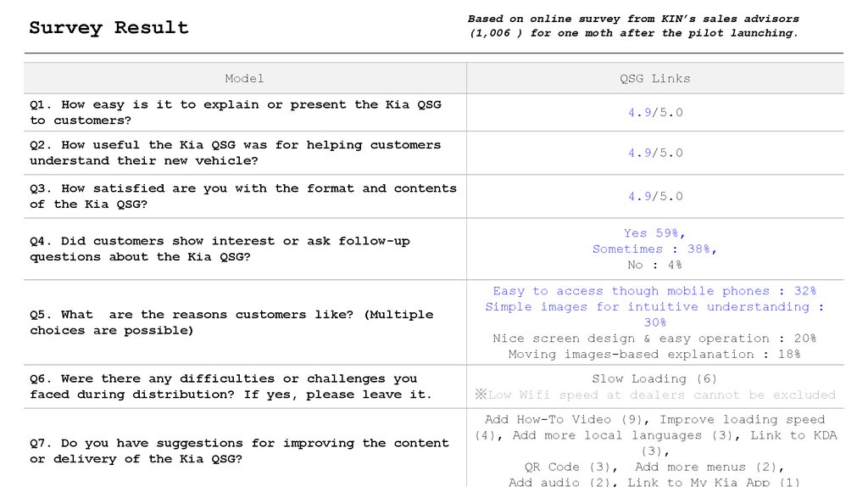The height and width of the screenshot is (487, 868).
Task: Click the Q1 score 4.9/5.0
Action: (x=655, y=113)
